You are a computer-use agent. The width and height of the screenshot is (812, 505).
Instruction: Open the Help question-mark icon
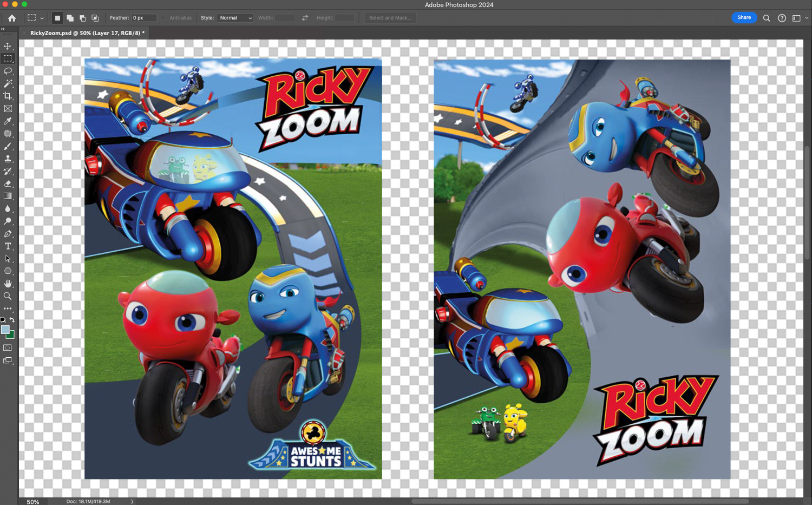pos(782,18)
